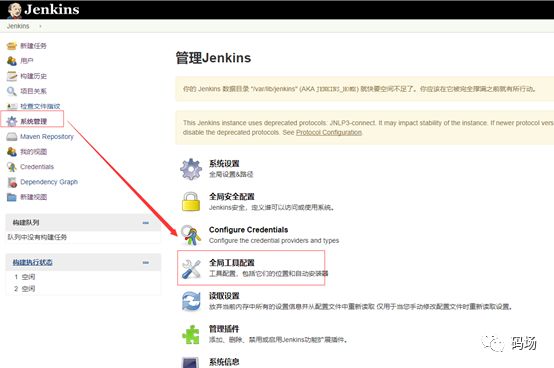Open the 全局工具配置 link

(231, 263)
